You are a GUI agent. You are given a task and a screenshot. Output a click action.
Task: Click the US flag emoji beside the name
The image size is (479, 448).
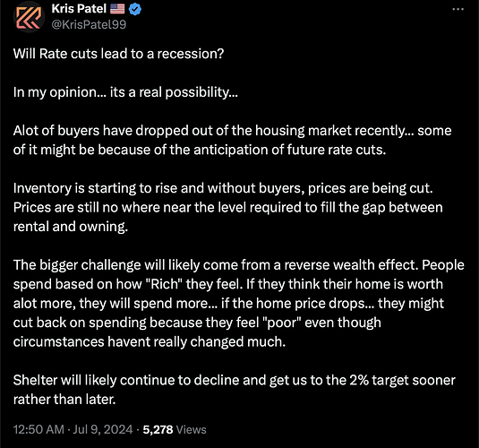[117, 9]
